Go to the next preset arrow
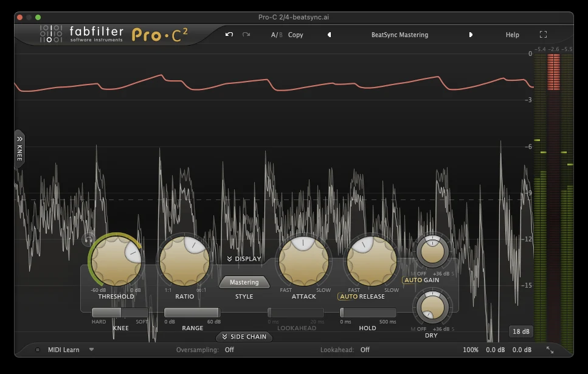Image resolution: width=588 pixels, height=374 pixels. point(471,35)
